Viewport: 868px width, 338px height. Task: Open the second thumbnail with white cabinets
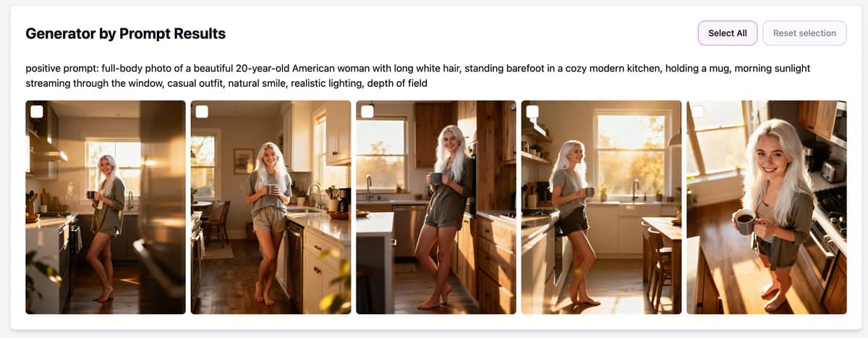pyautogui.click(x=271, y=207)
